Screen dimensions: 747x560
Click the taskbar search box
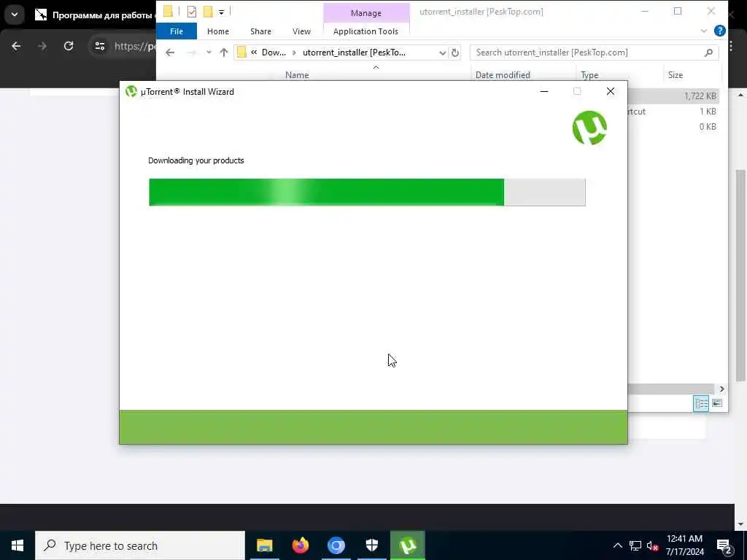point(140,545)
